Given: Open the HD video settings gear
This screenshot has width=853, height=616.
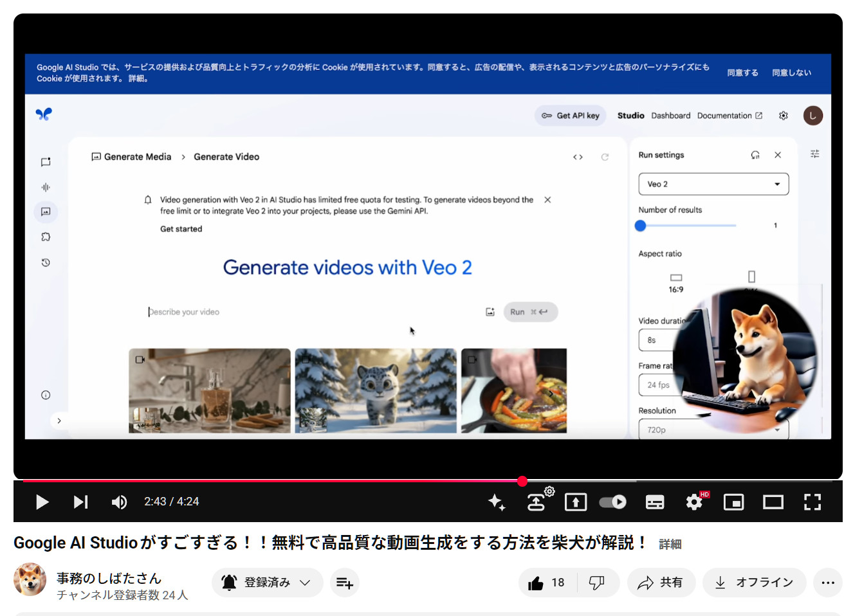Looking at the screenshot, I should (x=695, y=502).
